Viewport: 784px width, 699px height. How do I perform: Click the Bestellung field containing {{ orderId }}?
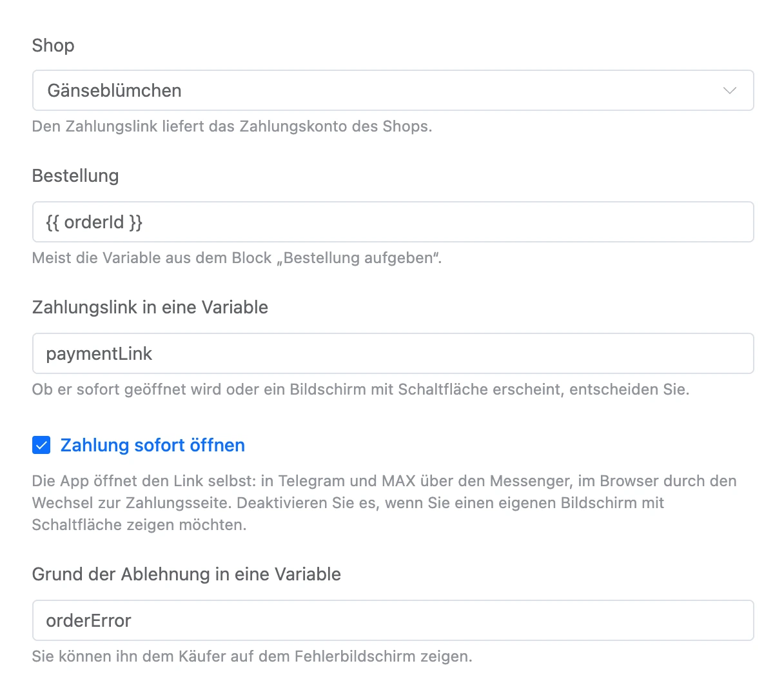pos(393,222)
